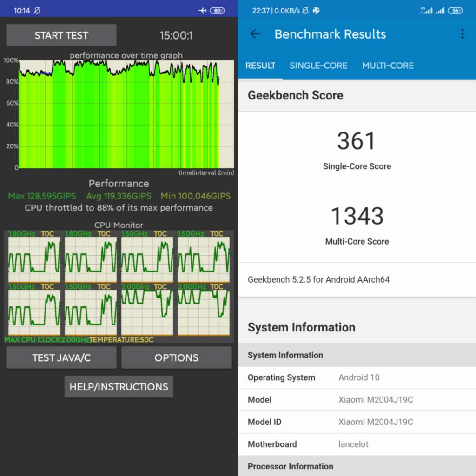Open the three-dot overflow menu
Image resolution: width=476 pixels, height=476 pixels.
462,34
